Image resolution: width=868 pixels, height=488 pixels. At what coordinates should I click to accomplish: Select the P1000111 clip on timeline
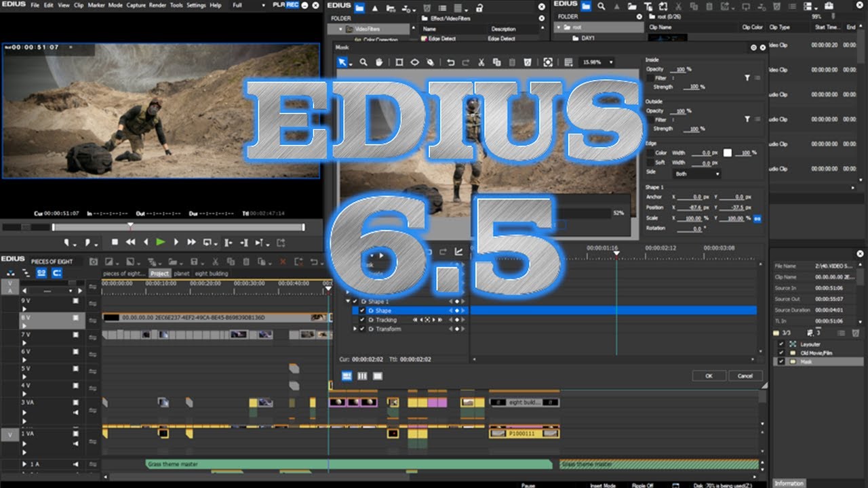click(x=524, y=433)
